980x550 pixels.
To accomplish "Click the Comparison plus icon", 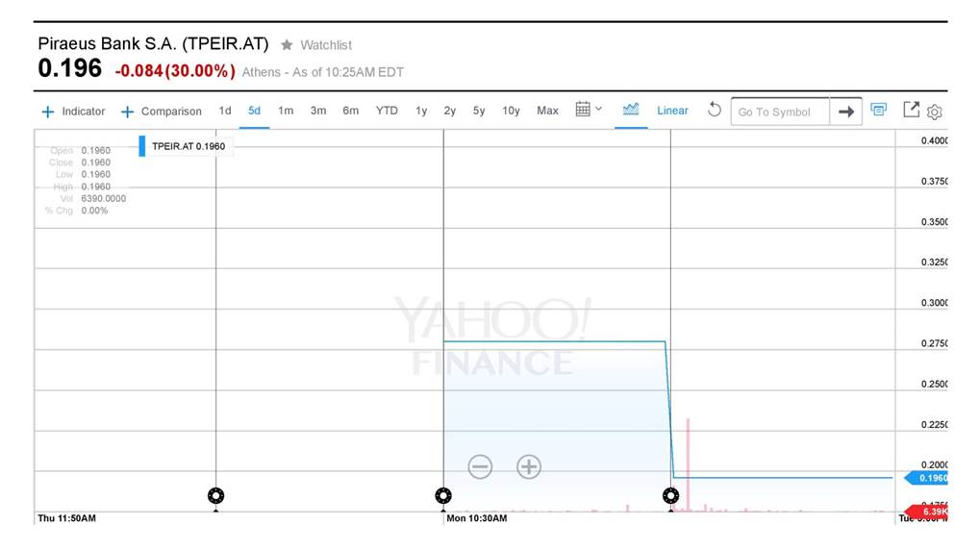I will [127, 112].
